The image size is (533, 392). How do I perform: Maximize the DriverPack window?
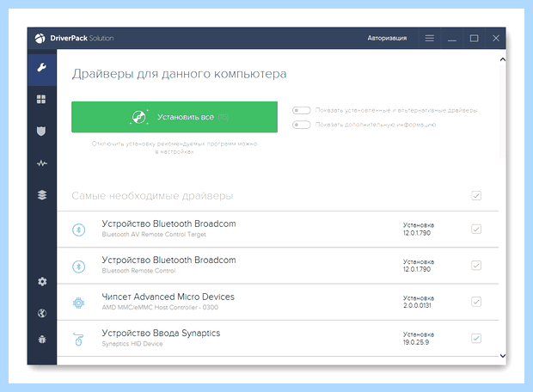pos(474,38)
